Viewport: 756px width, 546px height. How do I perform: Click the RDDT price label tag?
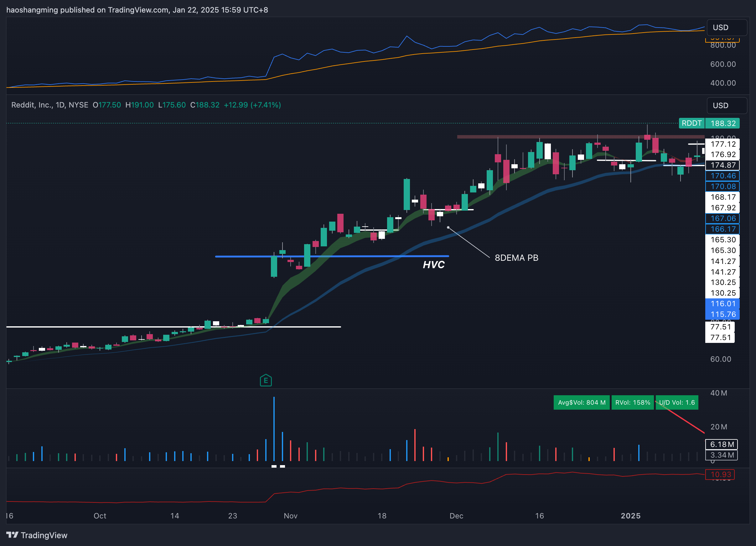pos(691,123)
